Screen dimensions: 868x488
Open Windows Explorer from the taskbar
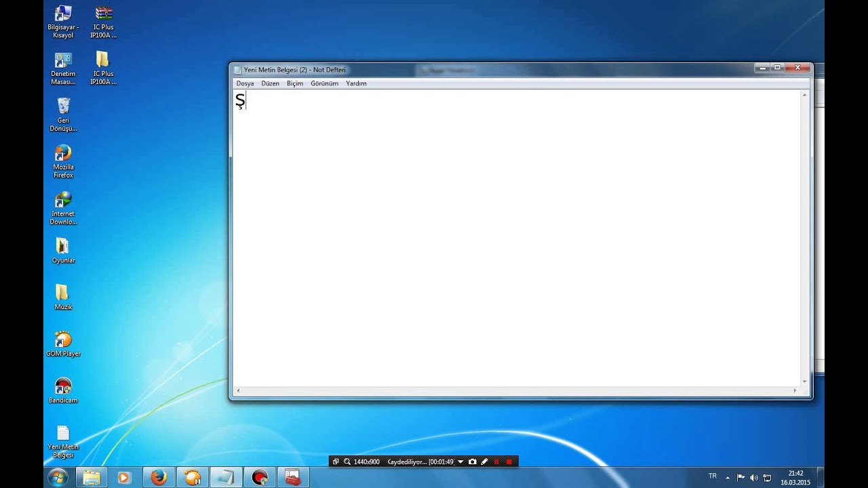click(x=91, y=478)
